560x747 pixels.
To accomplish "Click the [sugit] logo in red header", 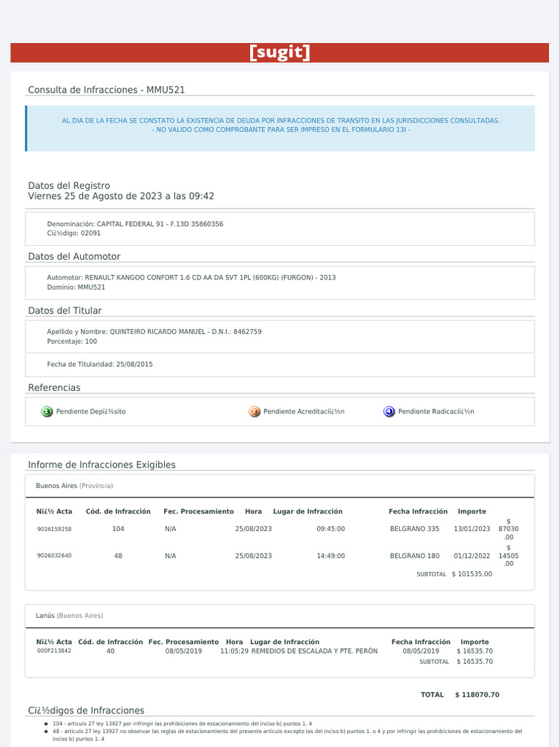I will pyautogui.click(x=280, y=53).
